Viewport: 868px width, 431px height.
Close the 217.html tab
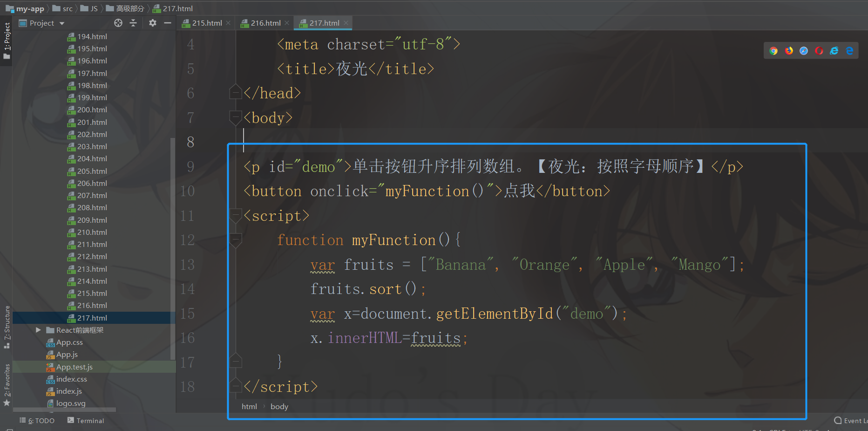(346, 23)
